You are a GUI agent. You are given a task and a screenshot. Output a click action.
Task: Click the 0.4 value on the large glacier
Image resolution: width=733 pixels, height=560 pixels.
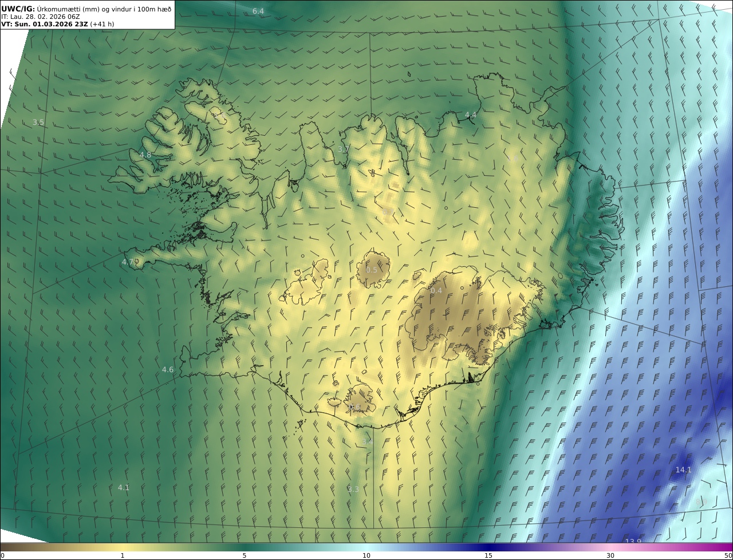point(436,291)
